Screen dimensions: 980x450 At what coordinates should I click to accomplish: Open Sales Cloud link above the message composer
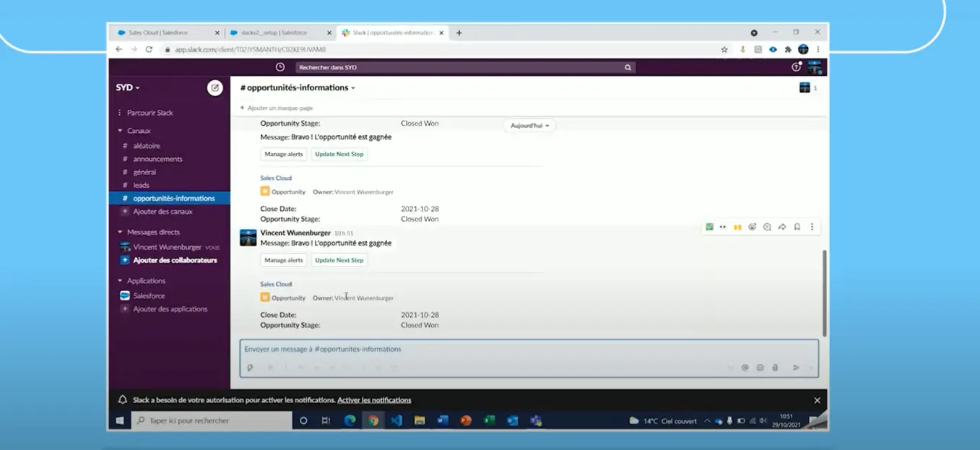(x=276, y=284)
